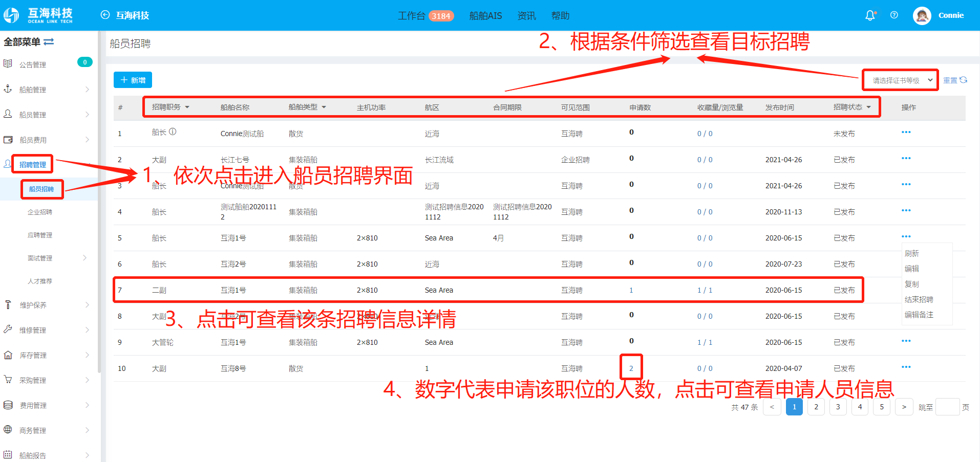The image size is (980, 462).
Task: Open the Connie user avatar
Action: pos(922,15)
